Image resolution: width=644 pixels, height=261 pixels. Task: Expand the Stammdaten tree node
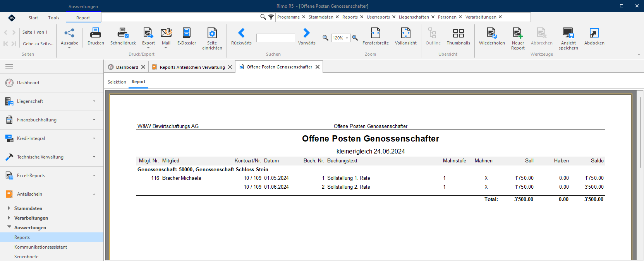9,208
